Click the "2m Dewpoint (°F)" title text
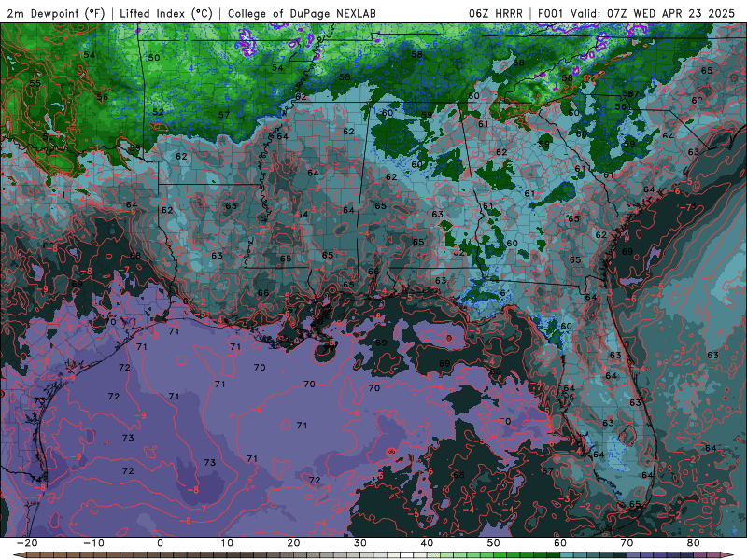The height and width of the screenshot is (560, 747). 56,13
